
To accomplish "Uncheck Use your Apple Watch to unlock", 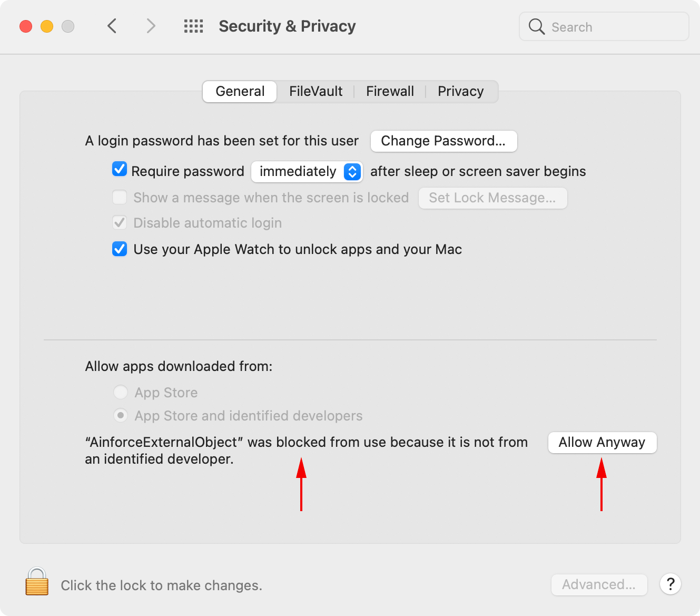I will [x=120, y=249].
